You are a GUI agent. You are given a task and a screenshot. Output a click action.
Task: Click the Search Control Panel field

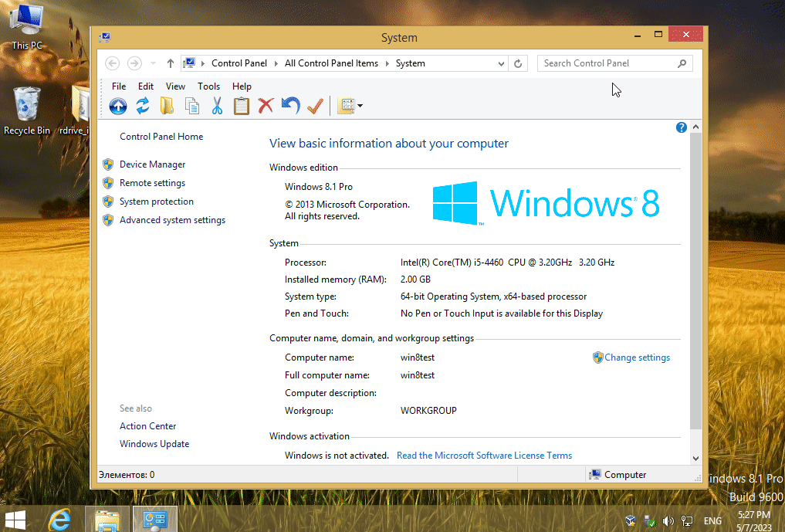615,63
